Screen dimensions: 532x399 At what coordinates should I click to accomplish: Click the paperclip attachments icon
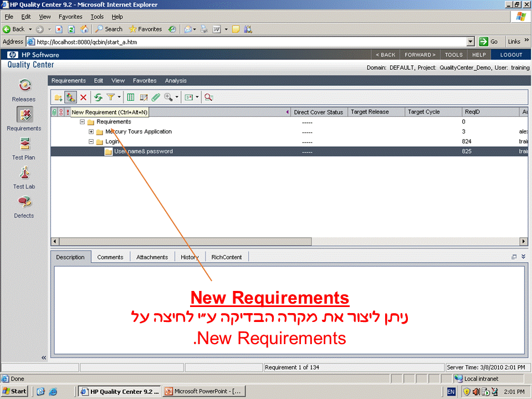156,98
